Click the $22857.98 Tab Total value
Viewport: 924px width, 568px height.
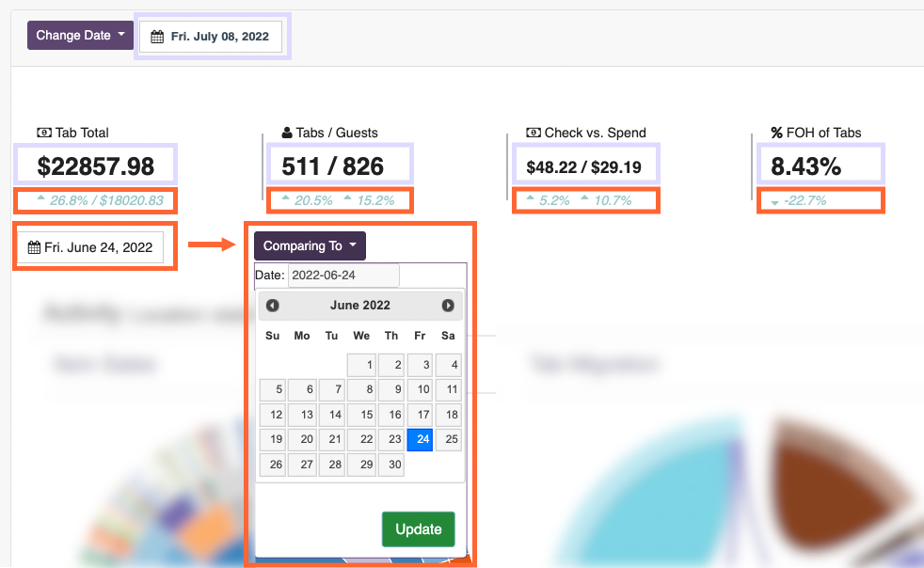click(96, 166)
